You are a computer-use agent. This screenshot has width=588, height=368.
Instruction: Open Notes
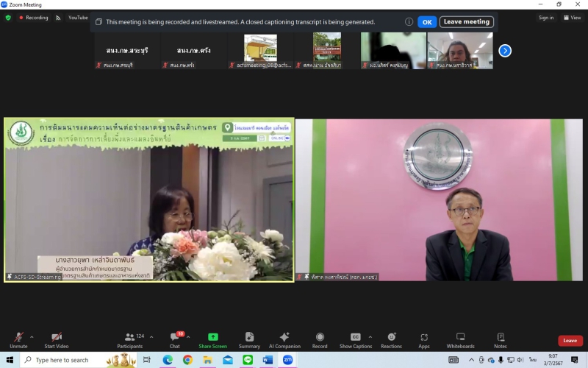pos(501,340)
